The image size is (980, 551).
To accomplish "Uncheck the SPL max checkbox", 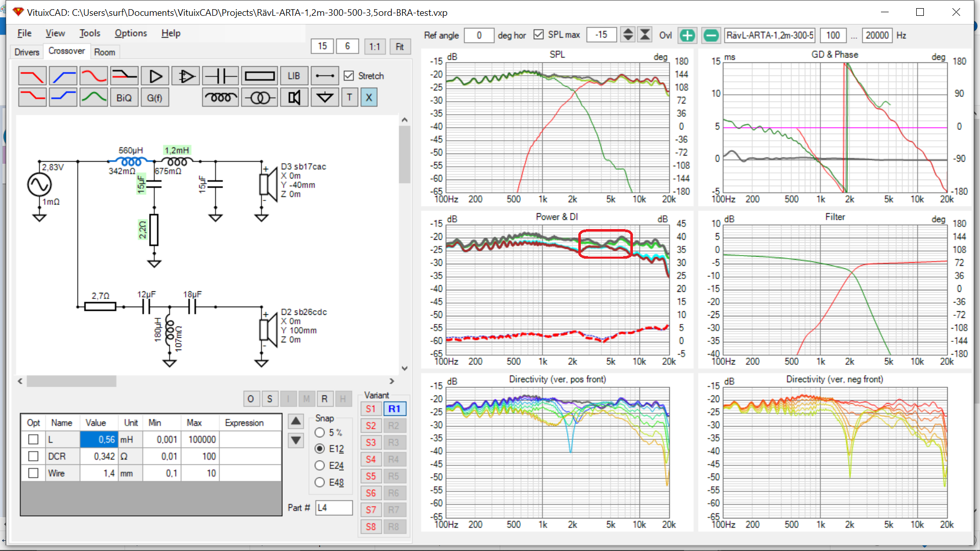I will [x=538, y=34].
